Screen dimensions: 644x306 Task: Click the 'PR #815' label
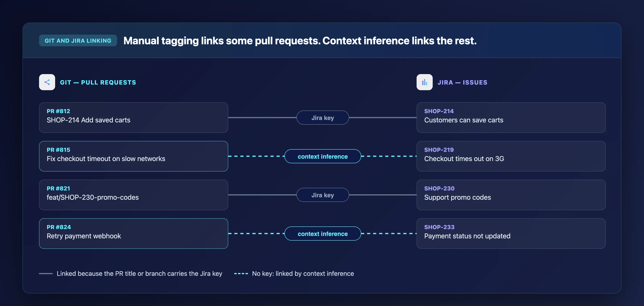[58, 150]
